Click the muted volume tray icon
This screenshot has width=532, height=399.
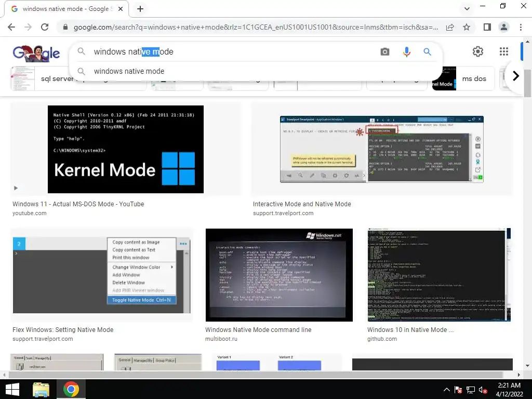click(483, 390)
